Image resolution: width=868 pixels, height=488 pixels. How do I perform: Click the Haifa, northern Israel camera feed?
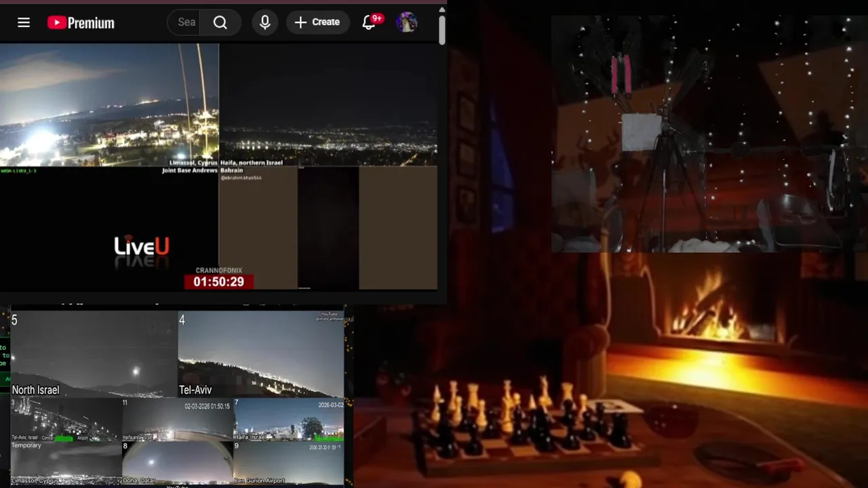point(328,105)
